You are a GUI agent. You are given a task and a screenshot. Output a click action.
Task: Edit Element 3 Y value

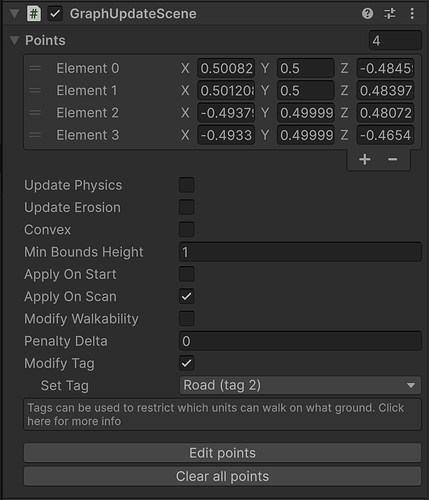click(306, 135)
